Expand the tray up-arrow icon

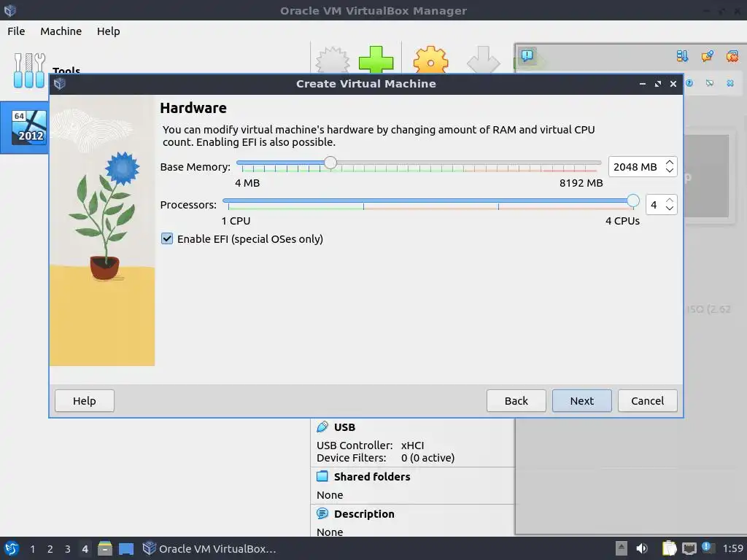tap(622, 548)
